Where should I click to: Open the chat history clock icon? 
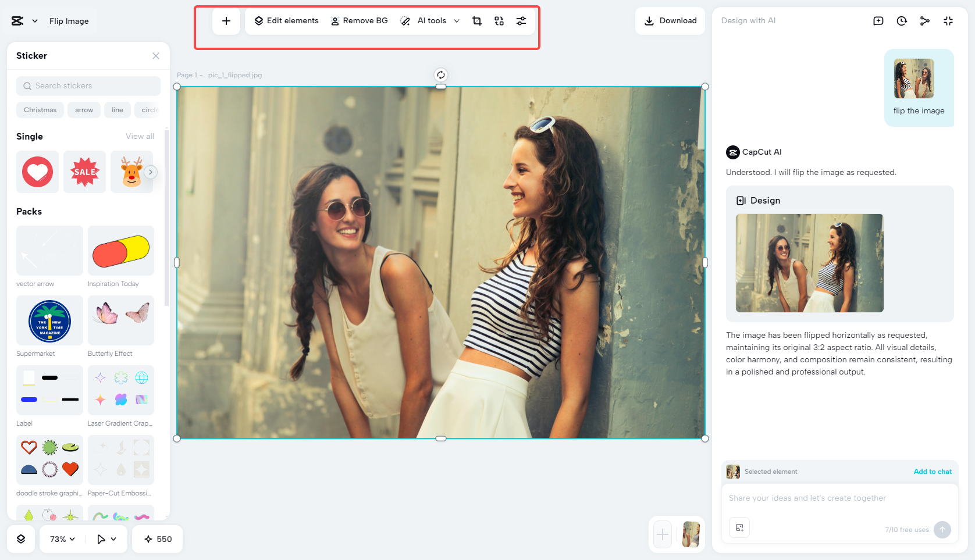pyautogui.click(x=902, y=20)
